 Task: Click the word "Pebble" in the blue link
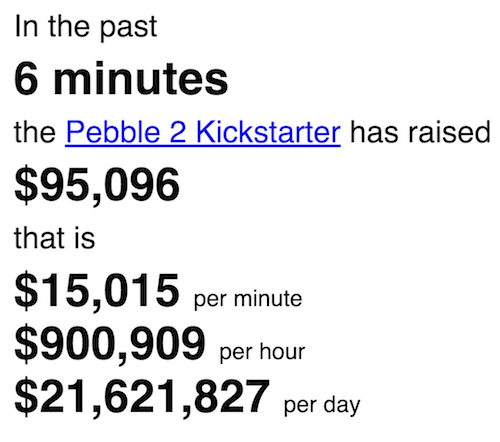click(113, 132)
